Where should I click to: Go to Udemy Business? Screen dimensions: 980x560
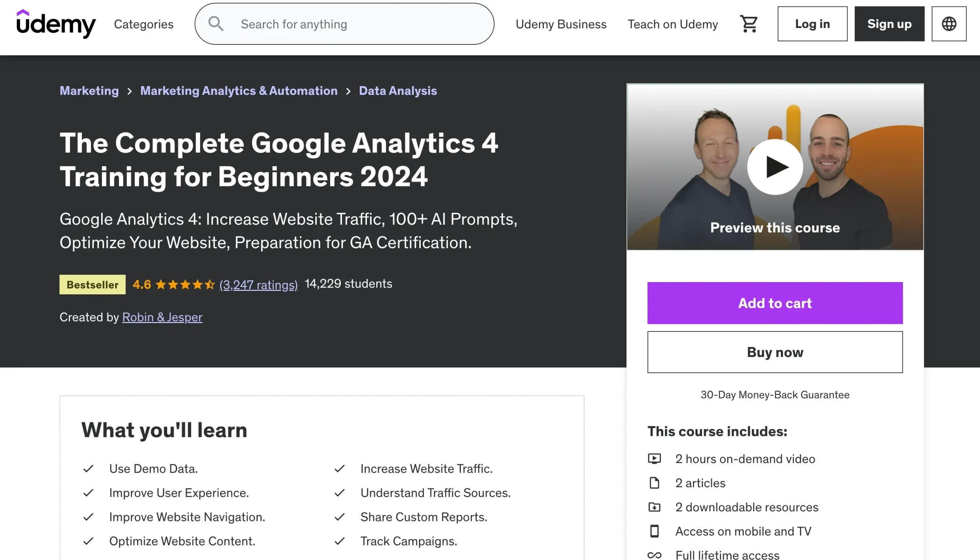point(561,24)
